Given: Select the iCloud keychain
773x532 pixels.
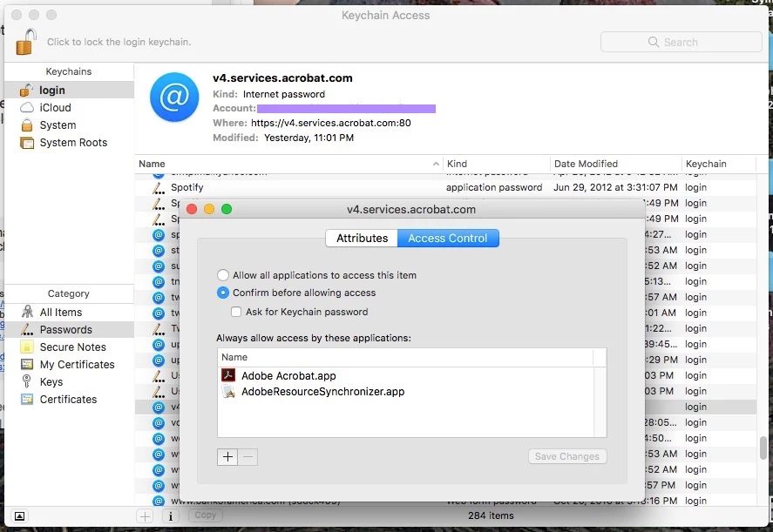Looking at the screenshot, I should [69, 107].
